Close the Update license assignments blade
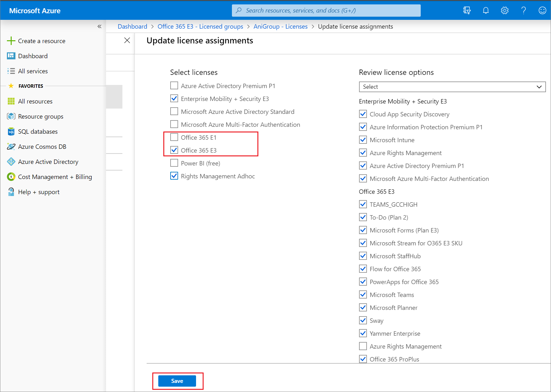The width and height of the screenshot is (551, 392). coord(127,40)
